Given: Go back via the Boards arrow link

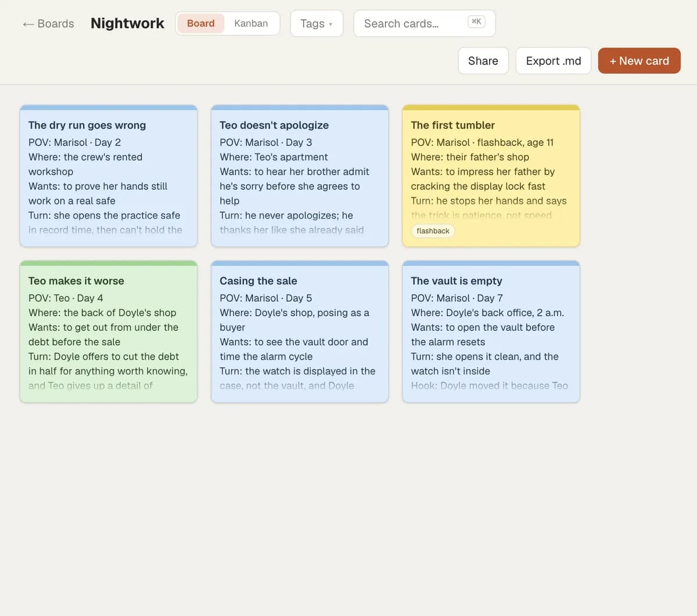Looking at the screenshot, I should coord(48,23).
